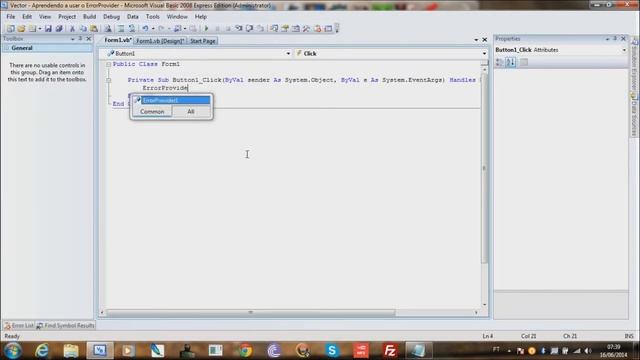Open Google Chrome from the taskbar

coord(245,351)
